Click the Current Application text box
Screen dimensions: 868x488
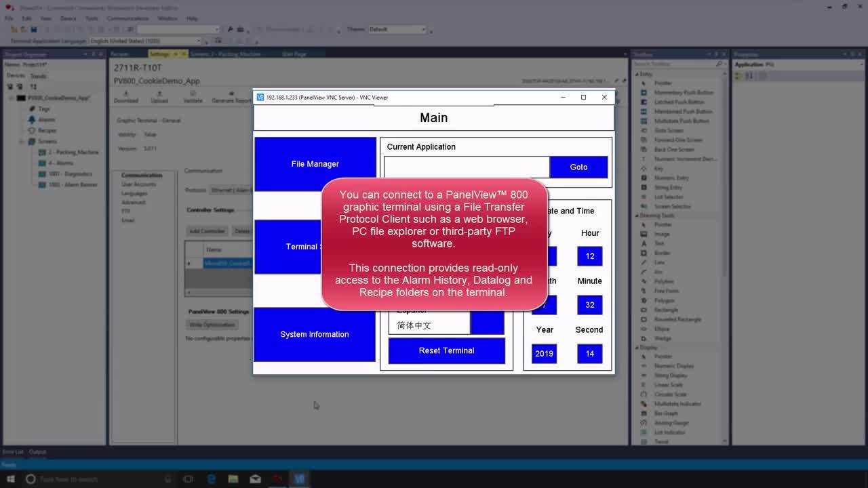point(467,167)
